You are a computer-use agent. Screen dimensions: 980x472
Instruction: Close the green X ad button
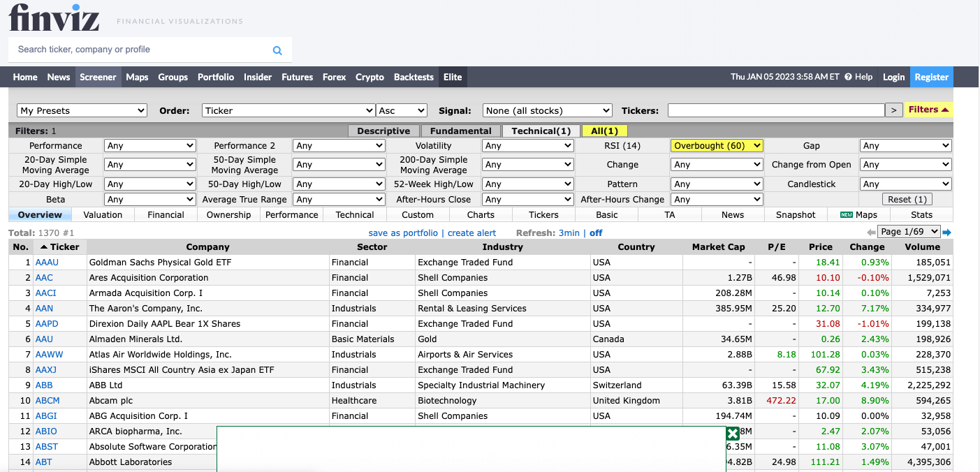733,434
